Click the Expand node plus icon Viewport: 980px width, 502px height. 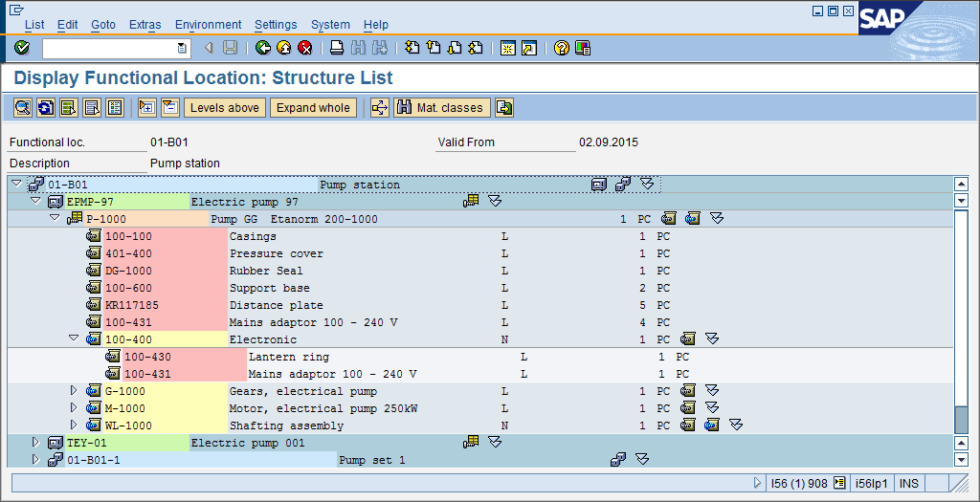tap(147, 107)
